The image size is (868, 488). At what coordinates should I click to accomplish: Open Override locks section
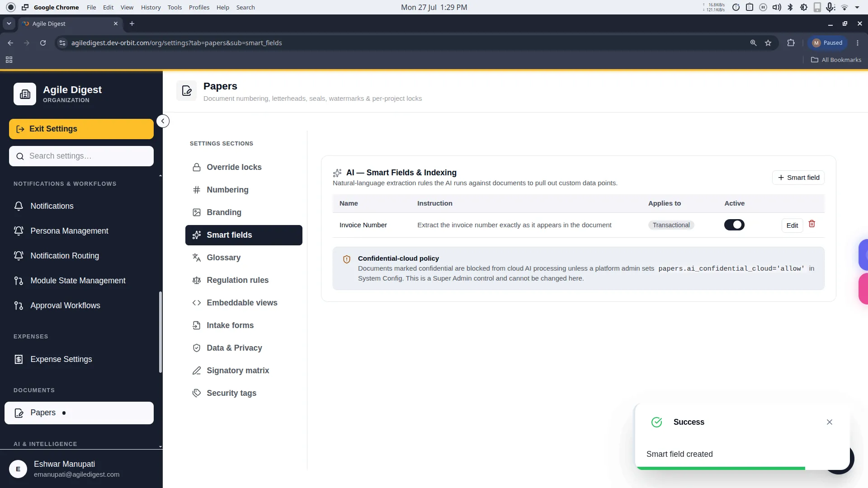244,167
